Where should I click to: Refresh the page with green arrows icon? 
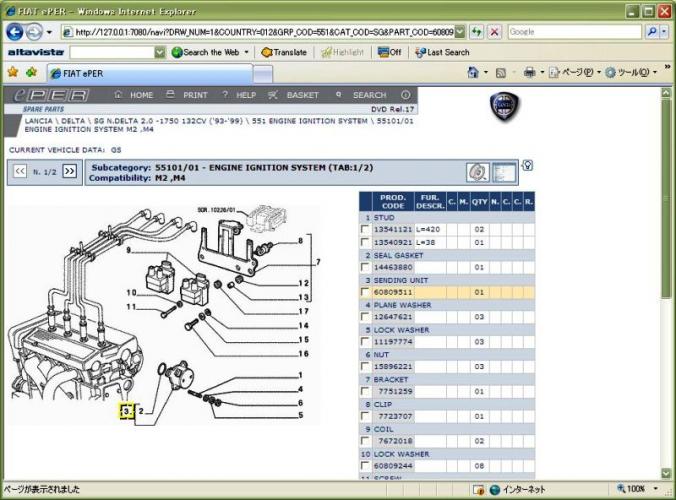tap(476, 32)
